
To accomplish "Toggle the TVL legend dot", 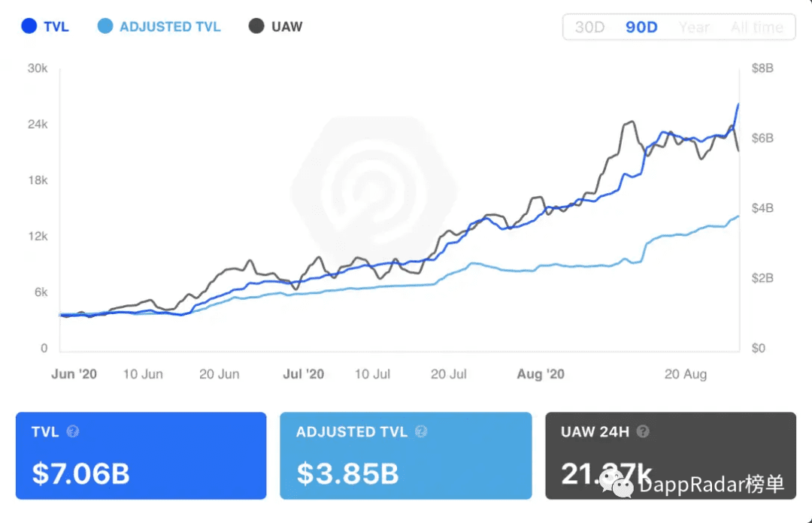I will pos(29,26).
